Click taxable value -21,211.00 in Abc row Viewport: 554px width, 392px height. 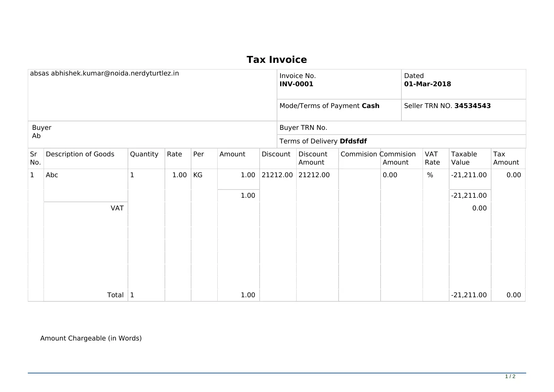[469, 175]
